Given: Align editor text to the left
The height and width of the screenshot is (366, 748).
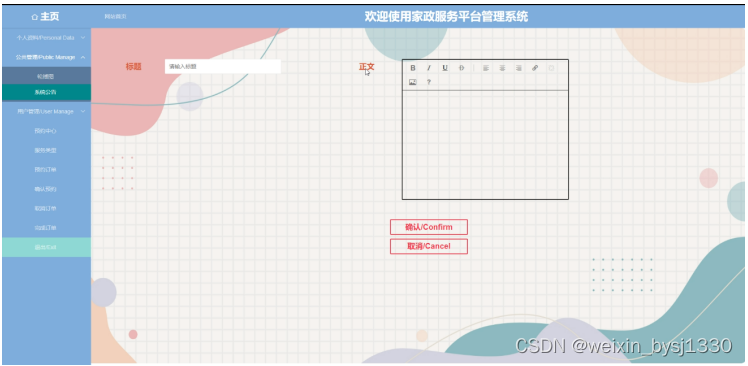Looking at the screenshot, I should [486, 68].
